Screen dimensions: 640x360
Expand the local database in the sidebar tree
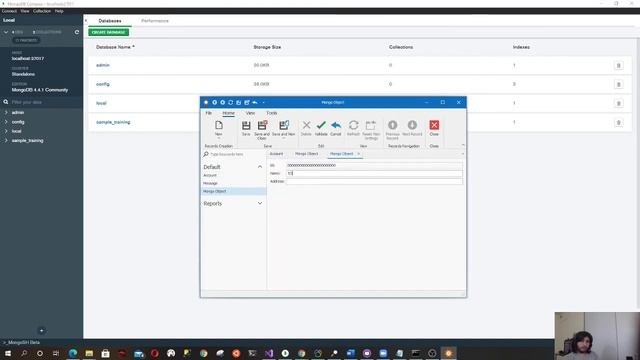6,131
